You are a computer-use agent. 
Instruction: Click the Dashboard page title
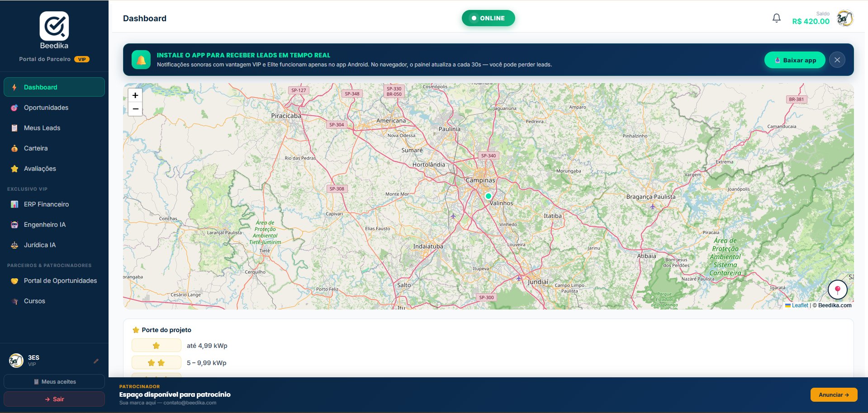click(x=145, y=19)
